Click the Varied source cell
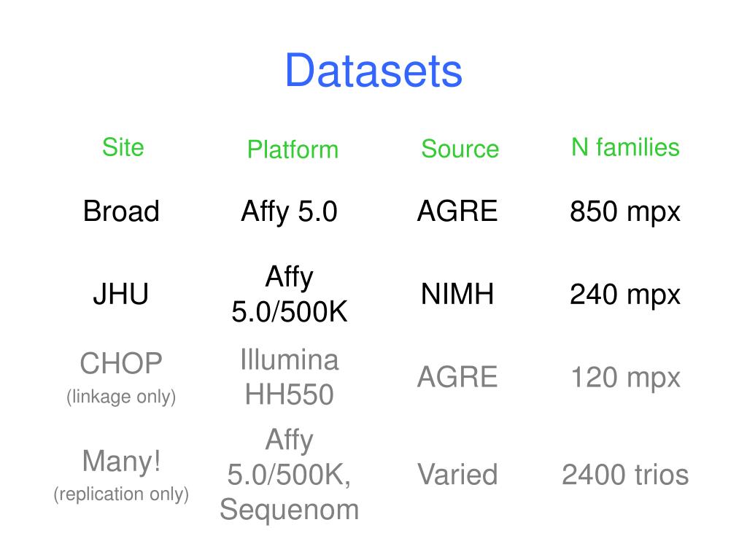This screenshot has width=747, height=560. tap(457, 474)
